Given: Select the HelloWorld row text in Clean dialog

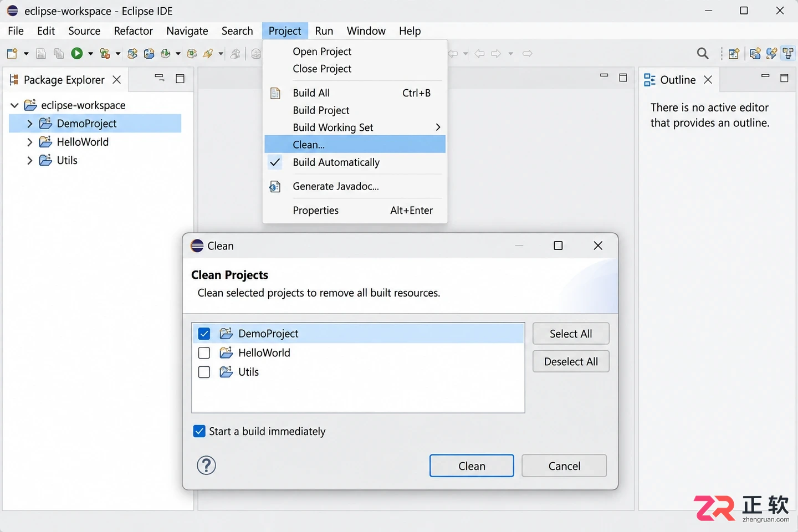Looking at the screenshot, I should click(x=264, y=353).
